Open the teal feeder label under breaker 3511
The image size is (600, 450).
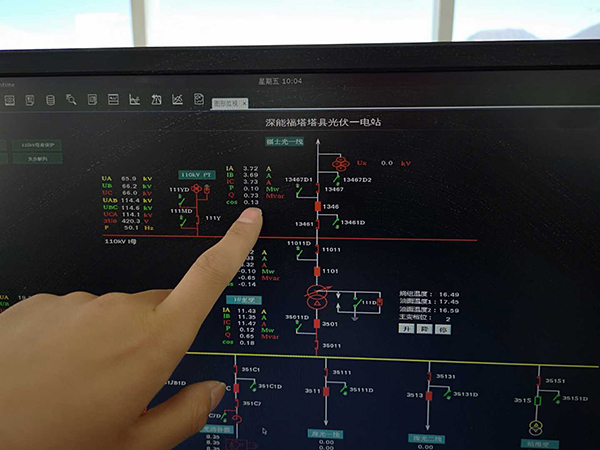pyautogui.click(x=325, y=434)
